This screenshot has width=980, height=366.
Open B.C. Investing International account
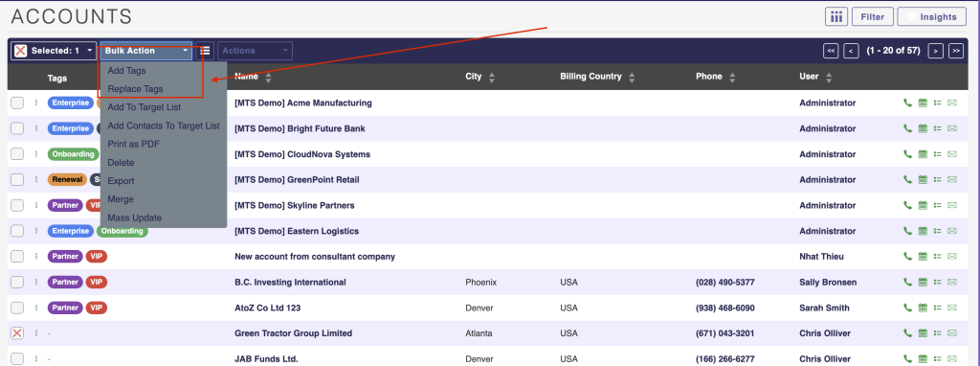(x=290, y=282)
